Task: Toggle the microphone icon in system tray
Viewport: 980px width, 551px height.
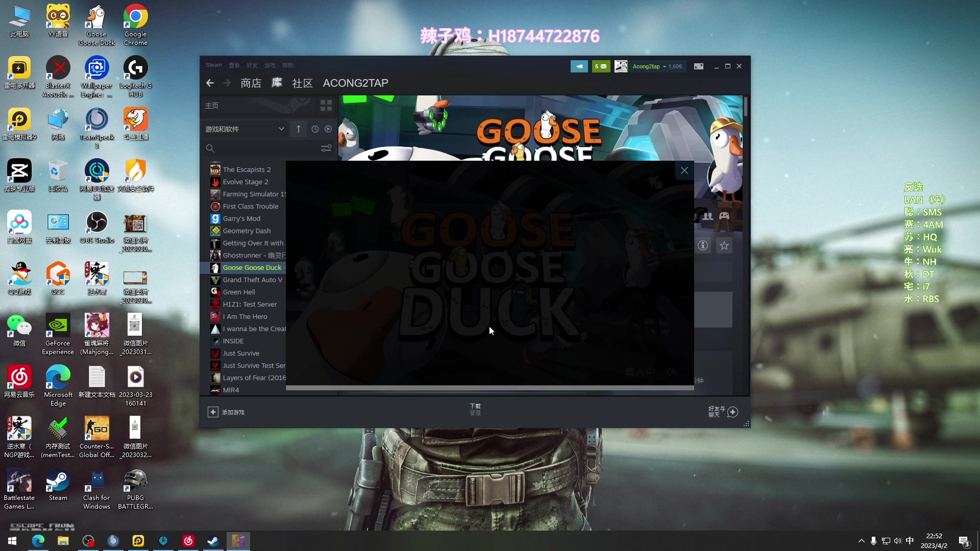Action: [873, 541]
